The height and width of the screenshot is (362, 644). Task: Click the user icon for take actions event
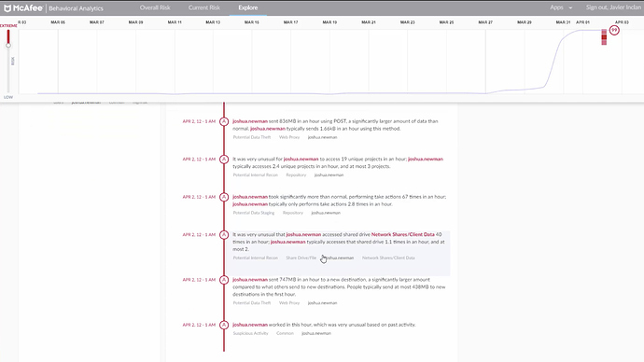click(x=224, y=197)
